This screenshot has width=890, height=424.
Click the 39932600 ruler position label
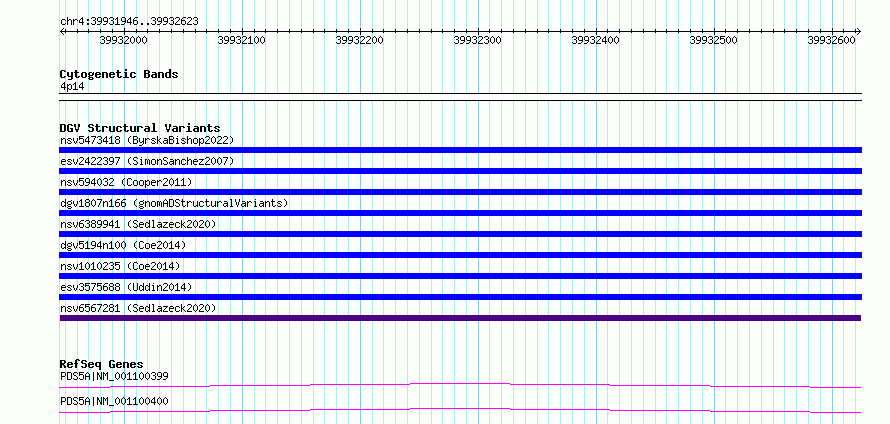pyautogui.click(x=832, y=40)
